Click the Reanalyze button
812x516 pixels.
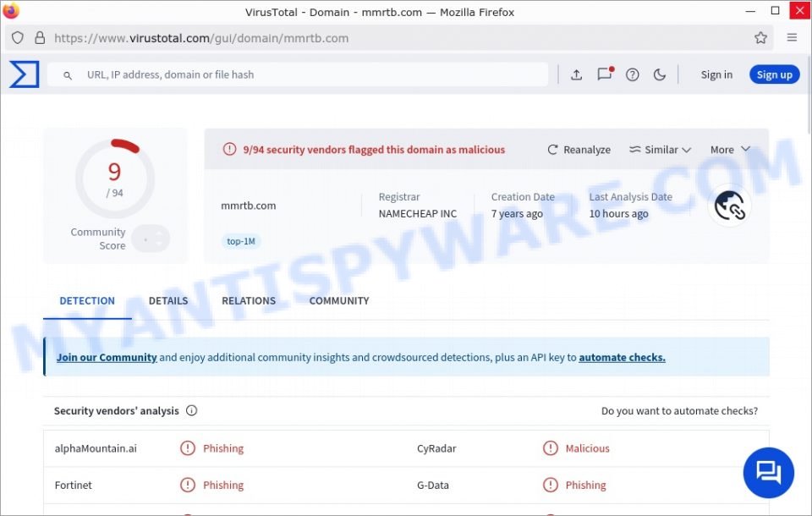click(x=579, y=150)
